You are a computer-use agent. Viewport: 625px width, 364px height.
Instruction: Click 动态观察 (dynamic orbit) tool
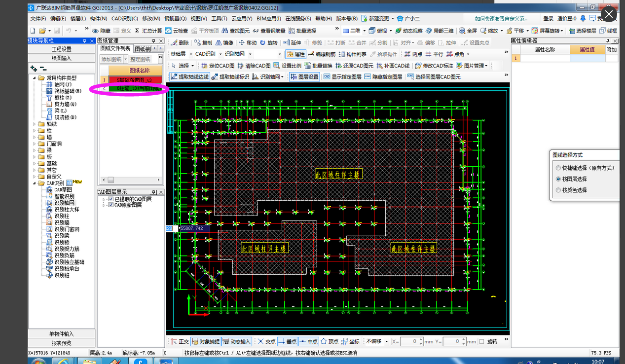click(408, 31)
